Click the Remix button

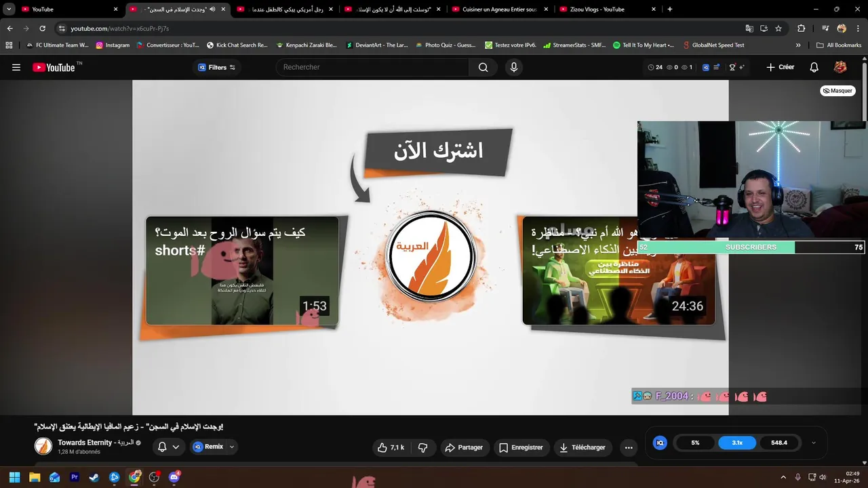point(208,447)
